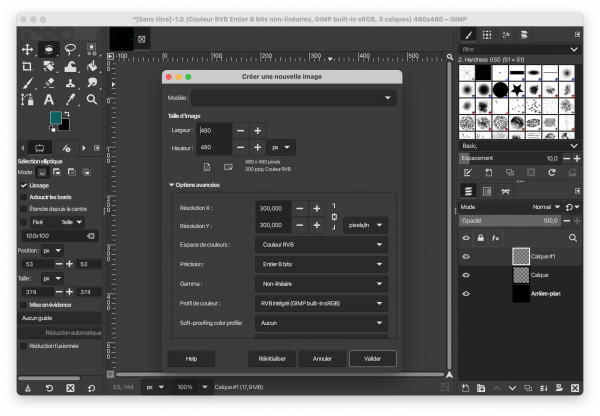
Task: Reset colors to default black and white
Action: tap(52, 129)
